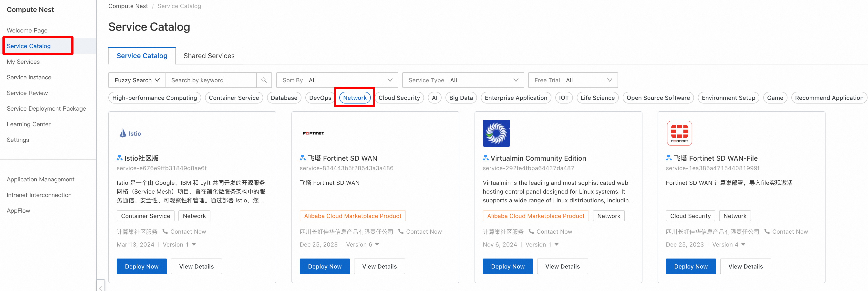The image size is (868, 291).
Task: Open the Free Trial filter dropdown
Action: point(572,80)
